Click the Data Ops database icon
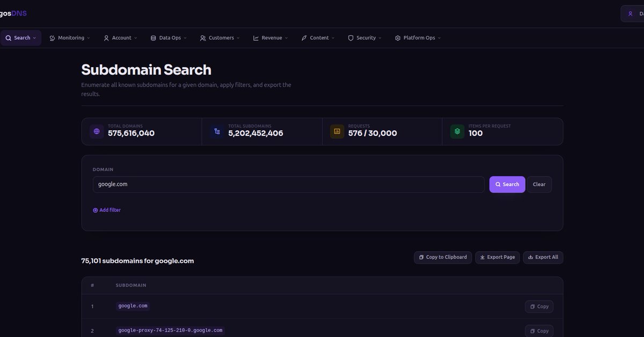The width and height of the screenshot is (644, 337). pyautogui.click(x=153, y=38)
